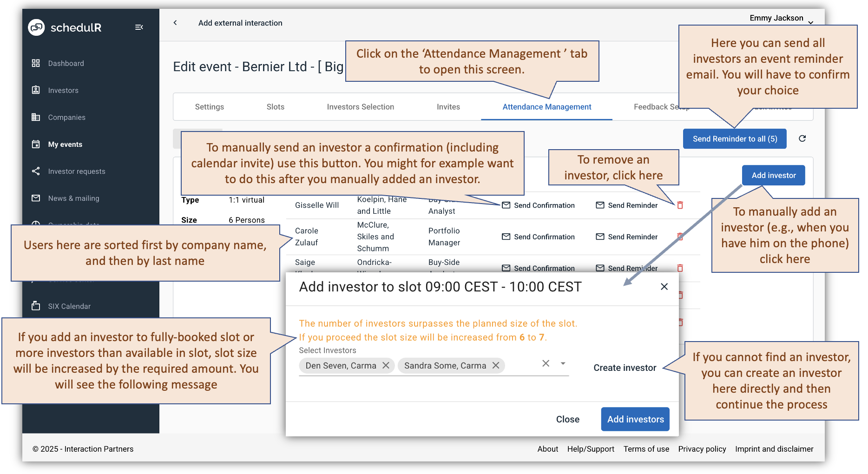This screenshot has width=868, height=474.
Task: Click the Add investors button in dialog
Action: coord(635,419)
